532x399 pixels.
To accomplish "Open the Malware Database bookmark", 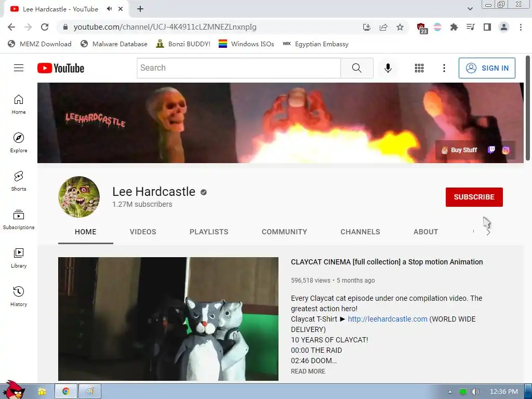I will [114, 44].
